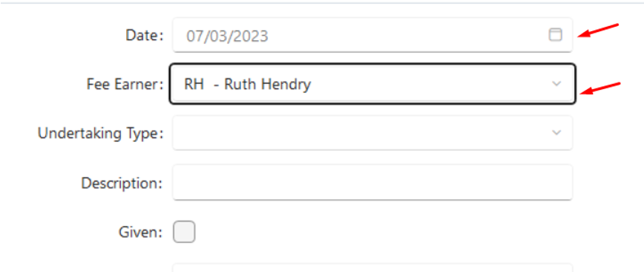Screen dimensions: 644x272
Task: Click the year 2023 in the Date field
Action: pos(251,36)
